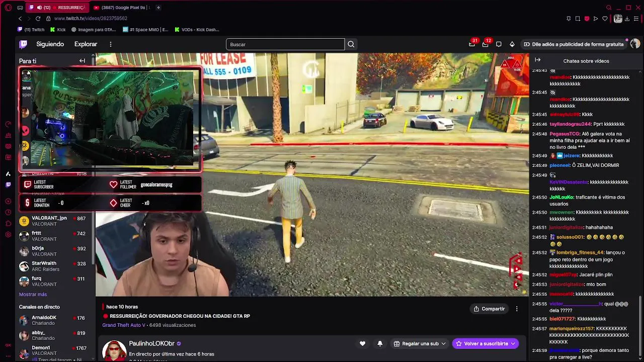Click the ad-free Dile adiós a publicidad button
The width and height of the screenshot is (644, 362).
pyautogui.click(x=574, y=44)
